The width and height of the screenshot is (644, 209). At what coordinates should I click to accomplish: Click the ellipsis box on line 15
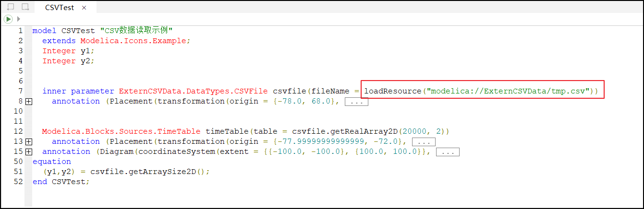[x=448, y=152]
